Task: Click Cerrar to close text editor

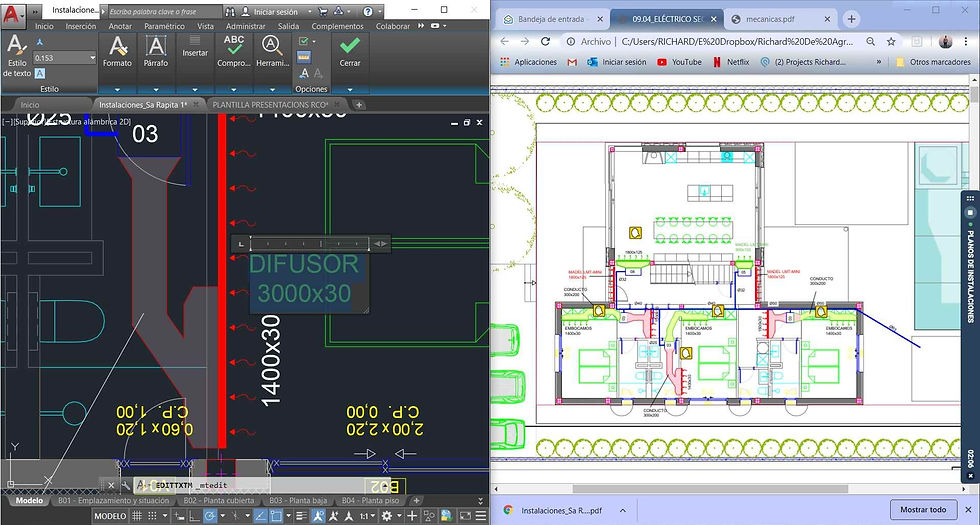Action: coord(350,52)
